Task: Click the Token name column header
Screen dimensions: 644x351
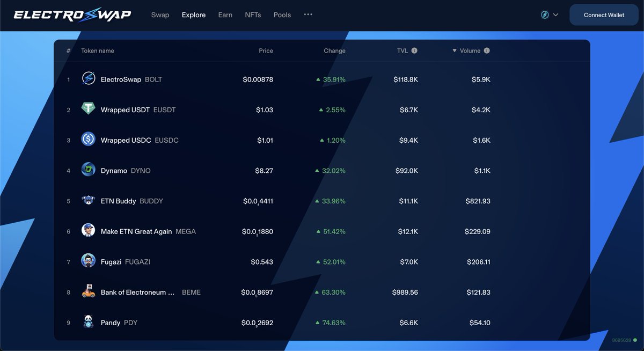Action: tap(98, 50)
